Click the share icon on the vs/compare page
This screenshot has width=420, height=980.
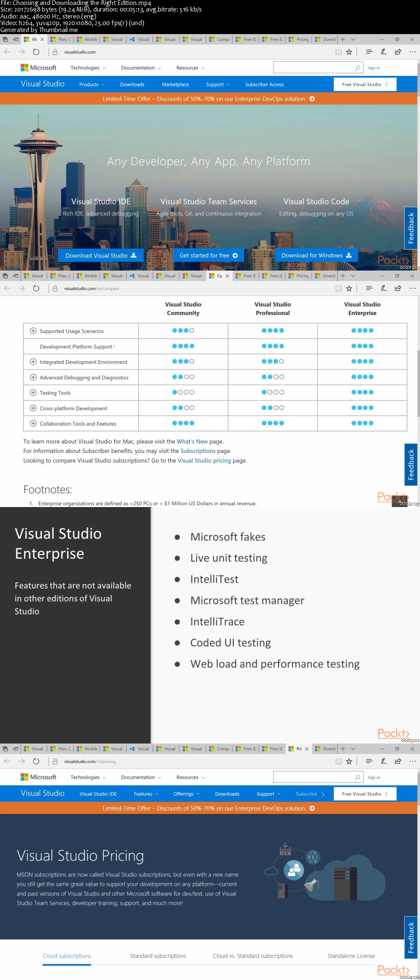click(x=398, y=289)
